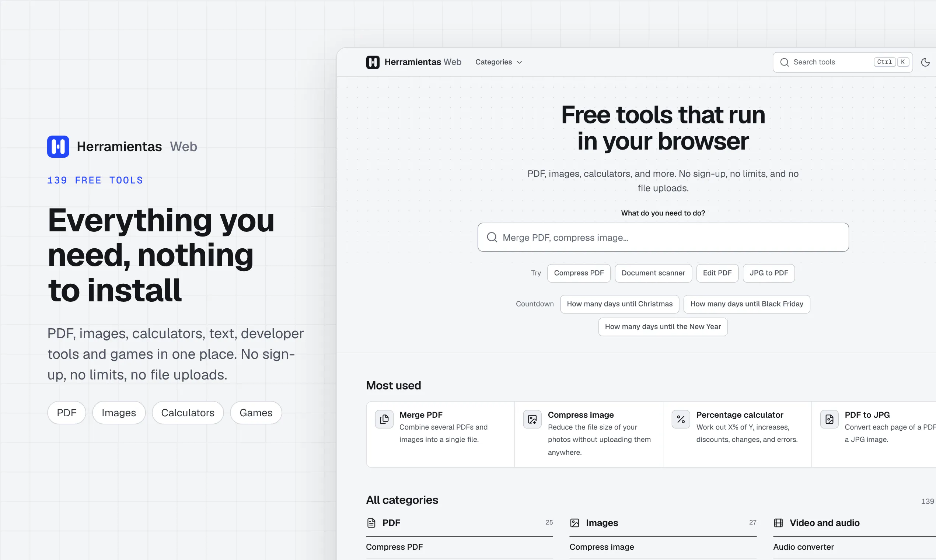This screenshot has width=936, height=560.
Task: Click the Images count 27
Action: (752, 523)
